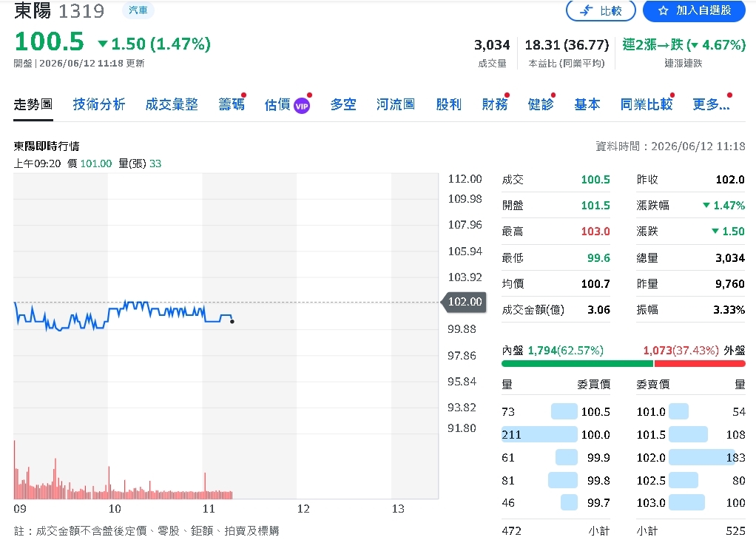Image resolution: width=756 pixels, height=540 pixels.
Task: Click the bid subtotal 472 小計
Action: tap(556, 531)
